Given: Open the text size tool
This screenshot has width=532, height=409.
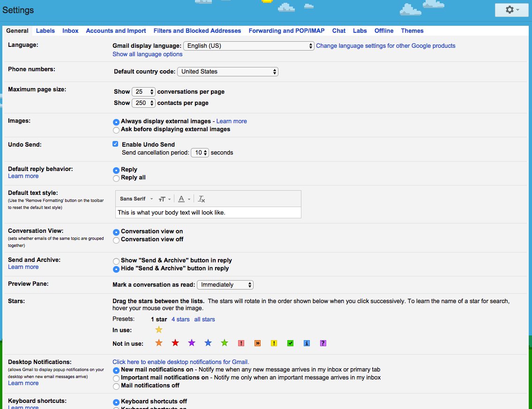Looking at the screenshot, I should pos(165,199).
